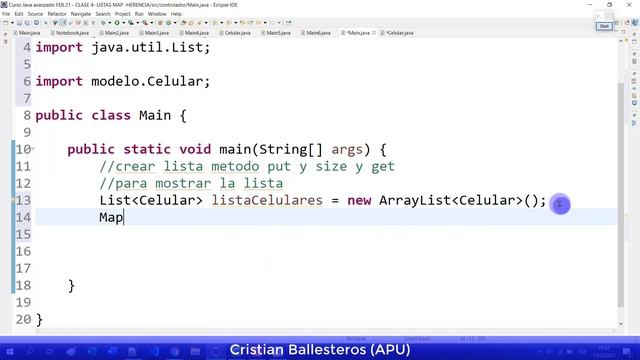This screenshot has width=640, height=360.
Task: Click the Save toolbar icon
Action: (19, 23)
